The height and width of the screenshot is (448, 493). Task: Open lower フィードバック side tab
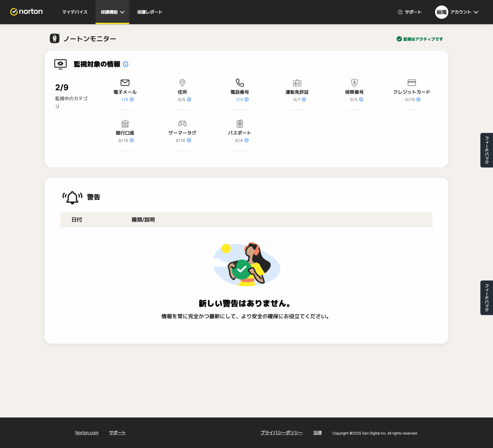tap(487, 298)
